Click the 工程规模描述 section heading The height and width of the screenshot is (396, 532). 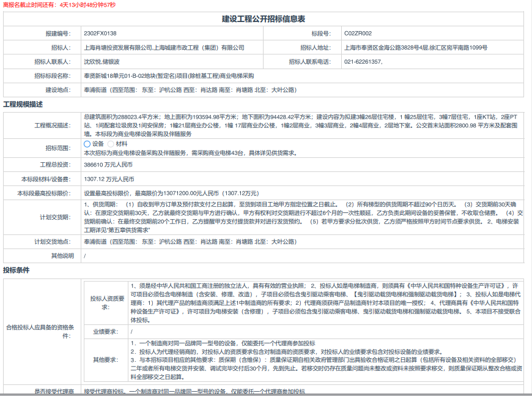[x=23, y=104]
